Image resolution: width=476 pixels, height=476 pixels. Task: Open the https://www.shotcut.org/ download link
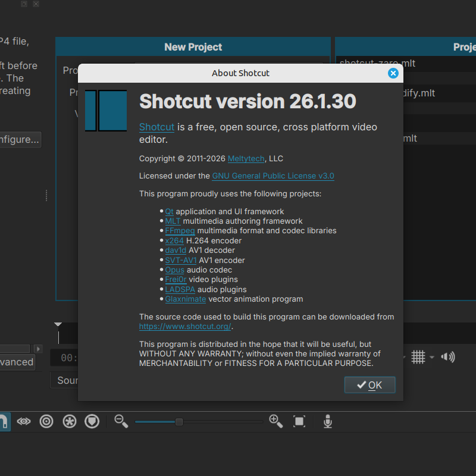click(x=185, y=327)
